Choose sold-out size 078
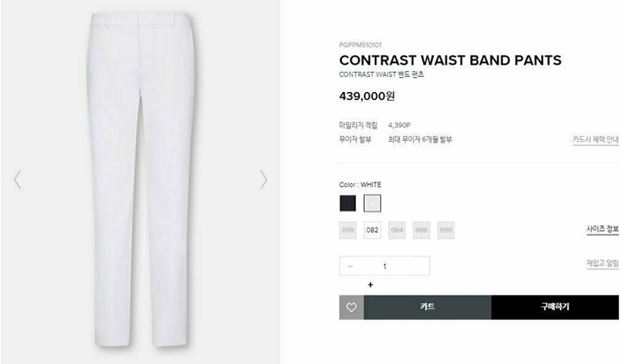This screenshot has width=620, height=364. [347, 230]
